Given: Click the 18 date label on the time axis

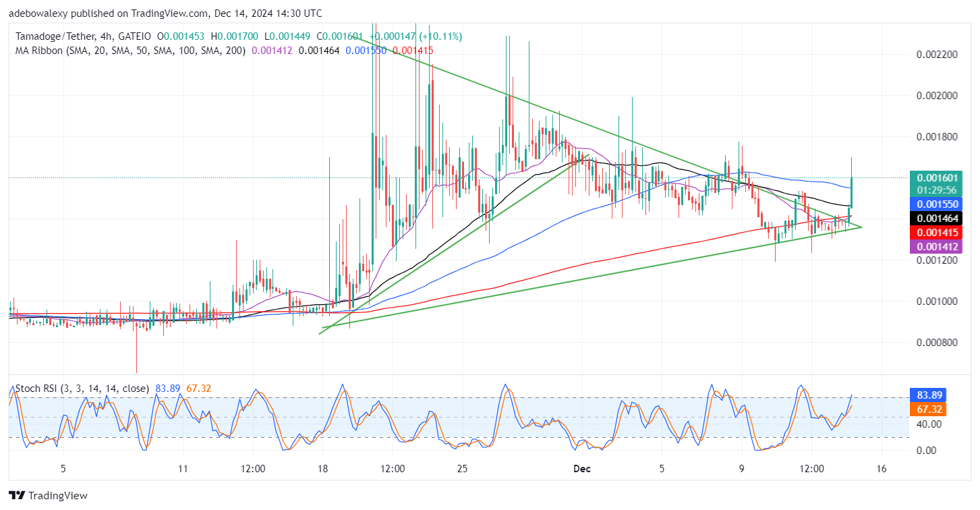Looking at the screenshot, I should point(322,468).
